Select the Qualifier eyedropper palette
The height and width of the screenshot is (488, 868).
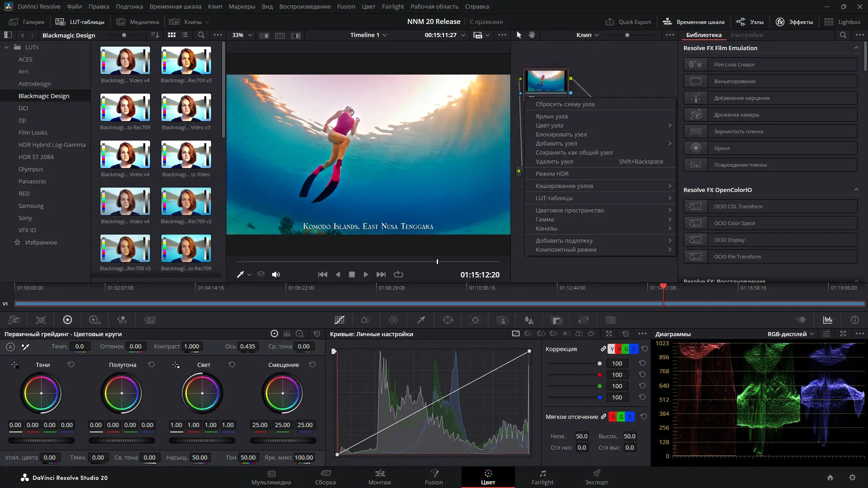pos(421,320)
